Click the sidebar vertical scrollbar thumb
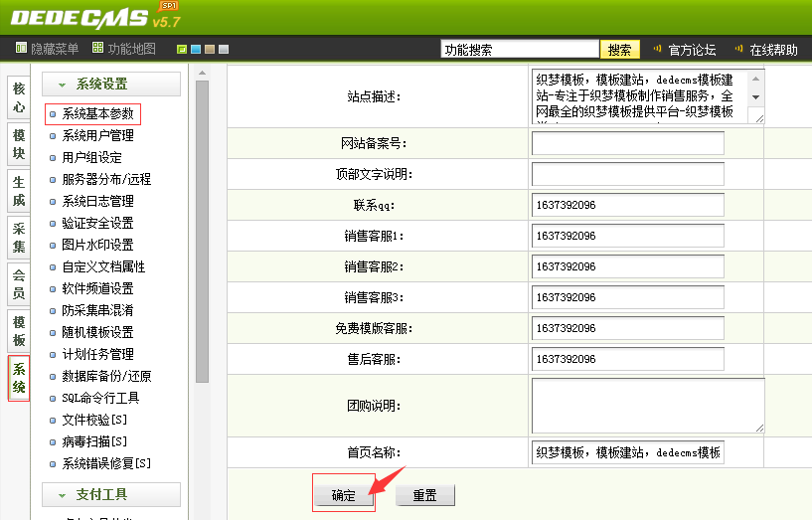 pyautogui.click(x=202, y=231)
